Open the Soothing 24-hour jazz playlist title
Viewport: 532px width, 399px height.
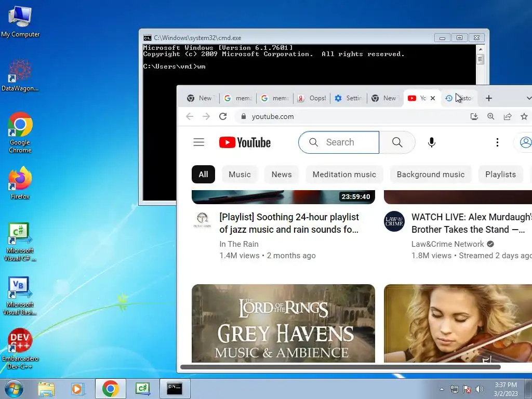pos(289,223)
